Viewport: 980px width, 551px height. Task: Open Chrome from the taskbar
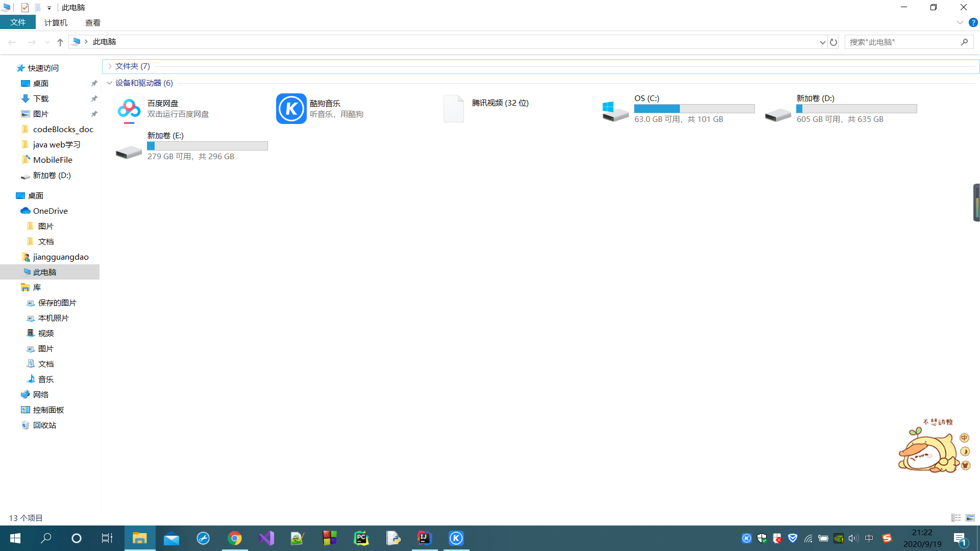pyautogui.click(x=234, y=538)
